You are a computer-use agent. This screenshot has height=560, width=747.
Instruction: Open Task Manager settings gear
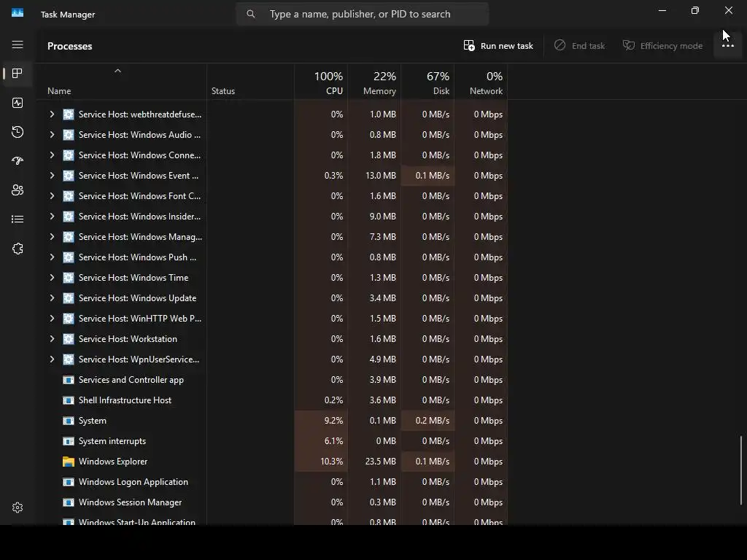[x=18, y=507]
